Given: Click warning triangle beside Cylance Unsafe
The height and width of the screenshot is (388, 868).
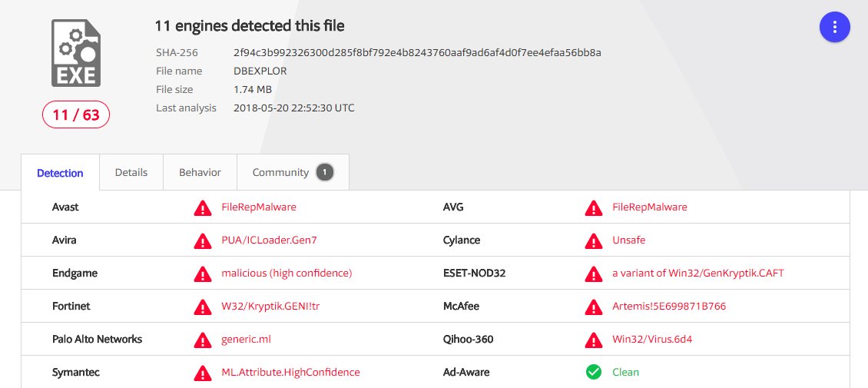Looking at the screenshot, I should (x=594, y=240).
